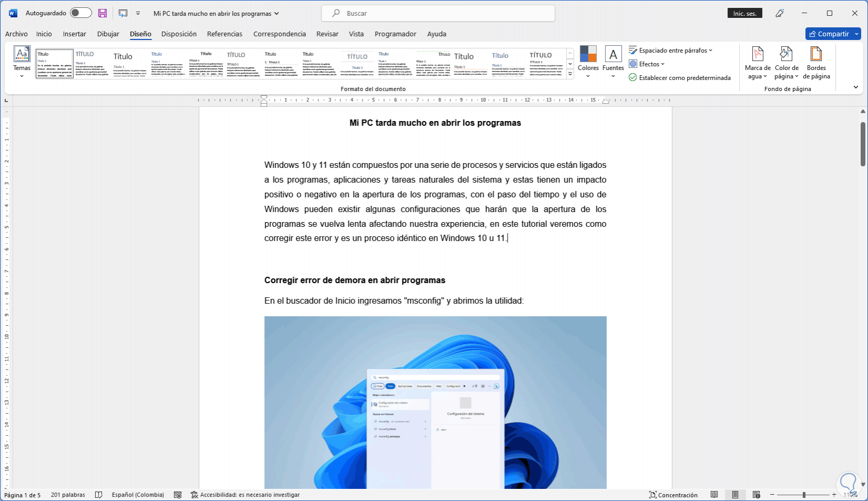The height and width of the screenshot is (501, 868).
Task: Click Establecer como predeterminada
Action: [680, 78]
